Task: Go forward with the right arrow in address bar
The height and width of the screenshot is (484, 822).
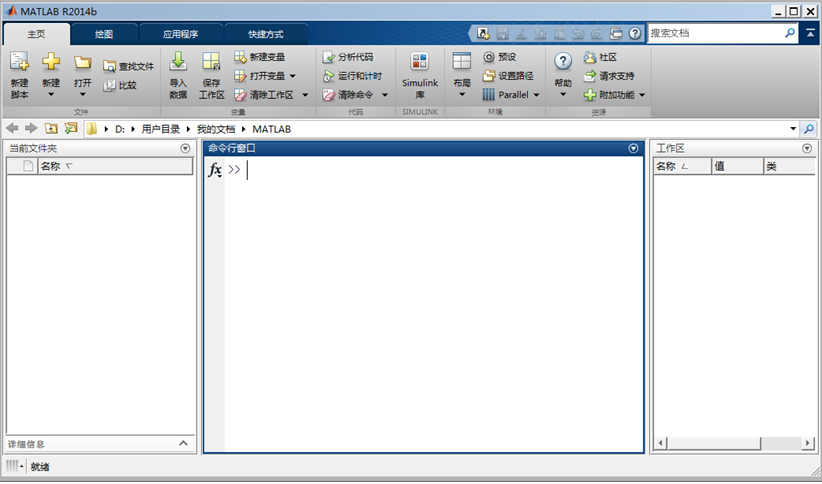Action: (31, 128)
